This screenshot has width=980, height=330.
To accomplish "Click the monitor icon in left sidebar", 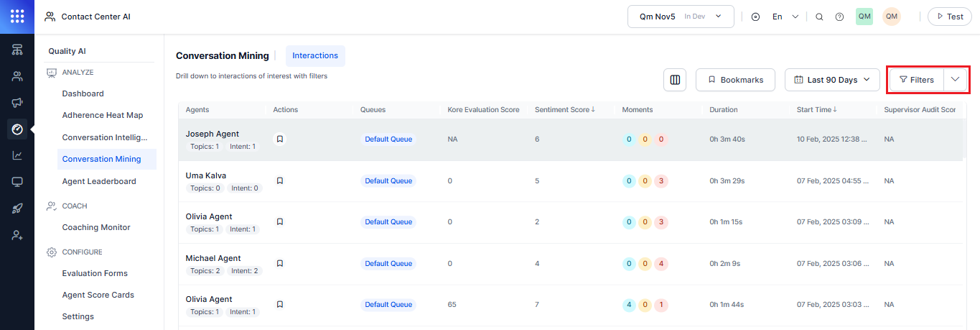I will tap(17, 182).
